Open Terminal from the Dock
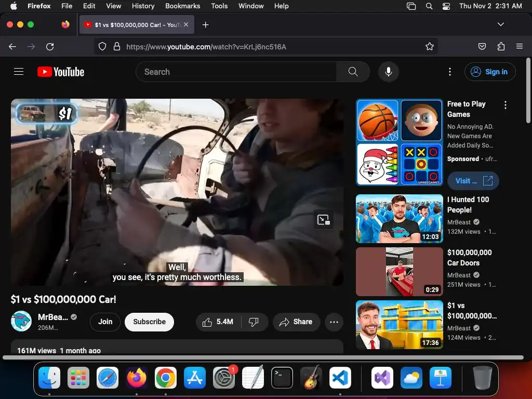Image resolution: width=532 pixels, height=399 pixels. coord(282,378)
